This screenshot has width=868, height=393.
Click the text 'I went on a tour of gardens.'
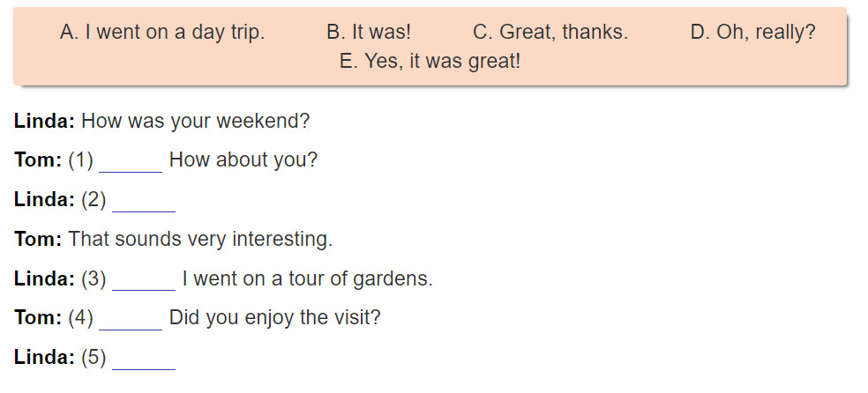pos(308,278)
